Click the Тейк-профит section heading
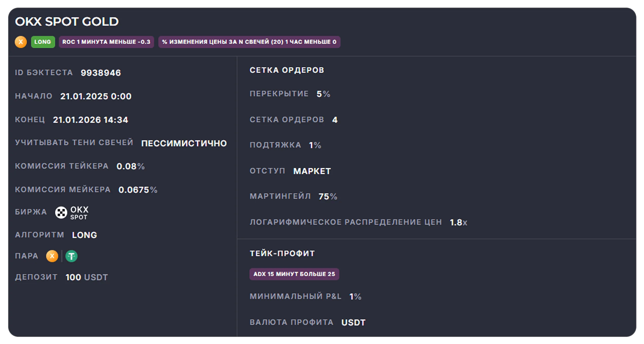Image resolution: width=644 pixels, height=344 pixels. pos(282,253)
